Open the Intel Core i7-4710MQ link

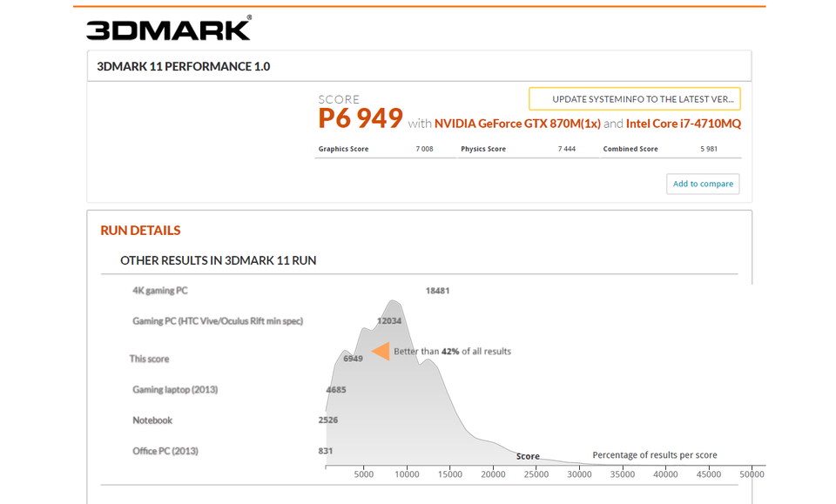[684, 124]
